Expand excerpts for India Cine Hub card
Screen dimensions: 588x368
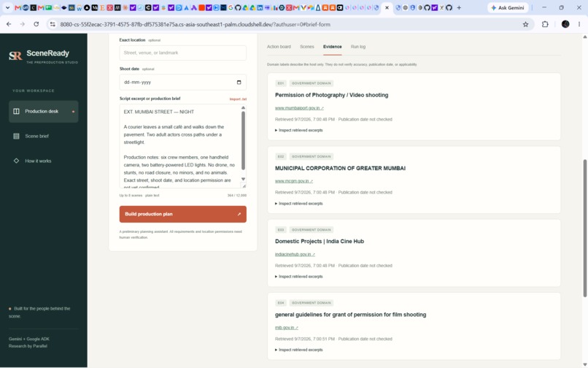pyautogui.click(x=299, y=277)
